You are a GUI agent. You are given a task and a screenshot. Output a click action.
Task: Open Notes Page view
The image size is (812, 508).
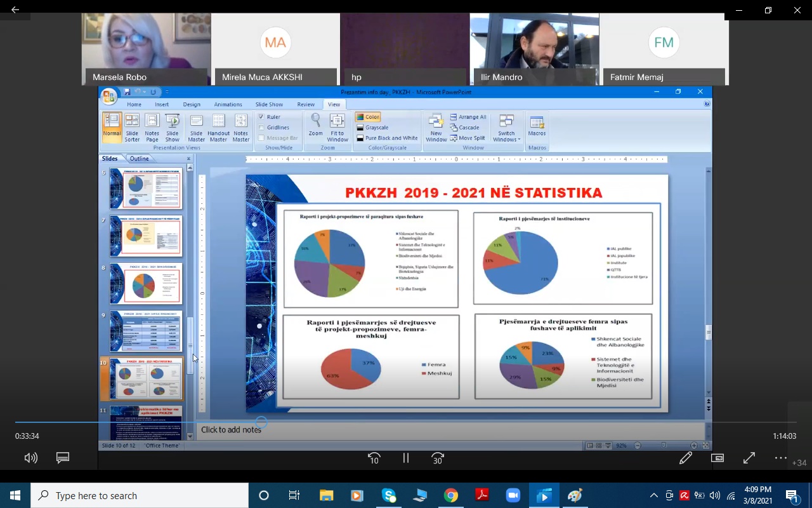point(152,128)
